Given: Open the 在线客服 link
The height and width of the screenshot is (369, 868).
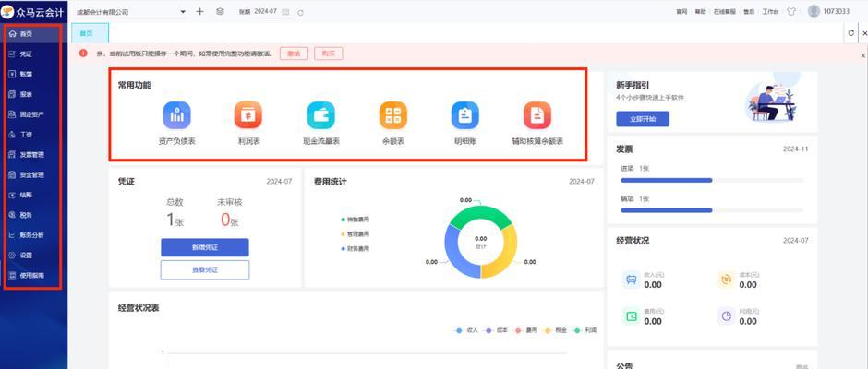Looking at the screenshot, I should pyautogui.click(x=725, y=12).
